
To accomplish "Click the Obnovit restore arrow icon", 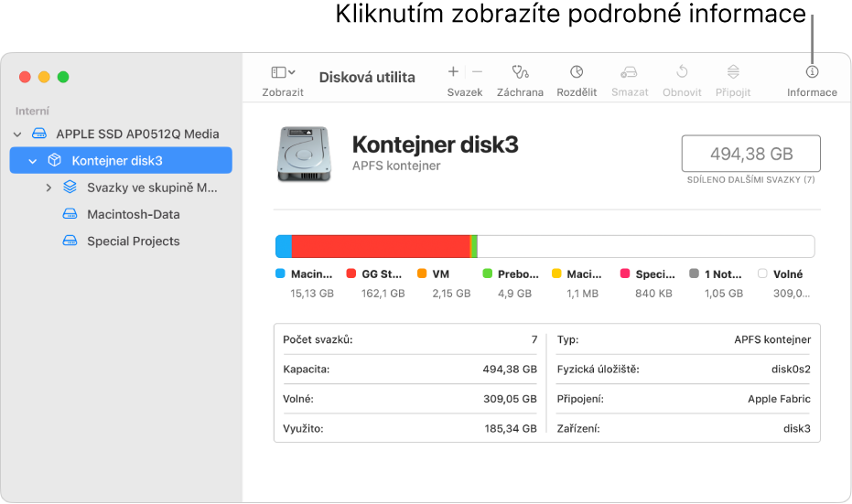I will point(682,71).
